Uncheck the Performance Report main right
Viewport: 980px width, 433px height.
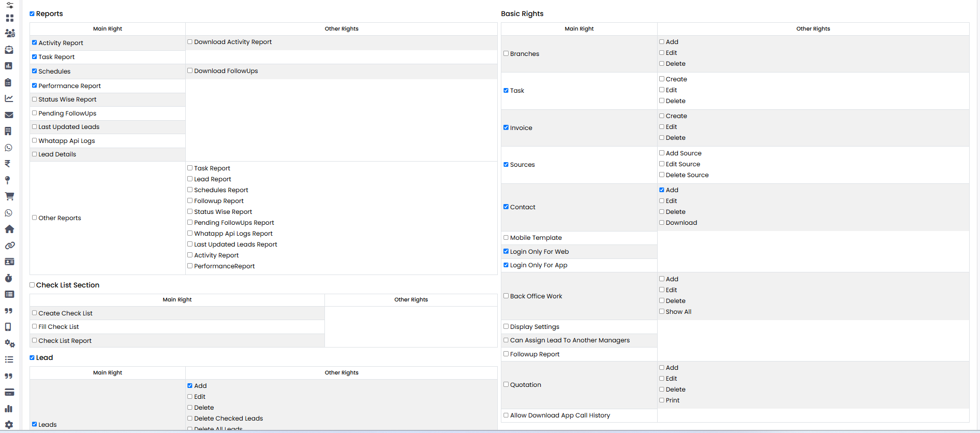35,85
